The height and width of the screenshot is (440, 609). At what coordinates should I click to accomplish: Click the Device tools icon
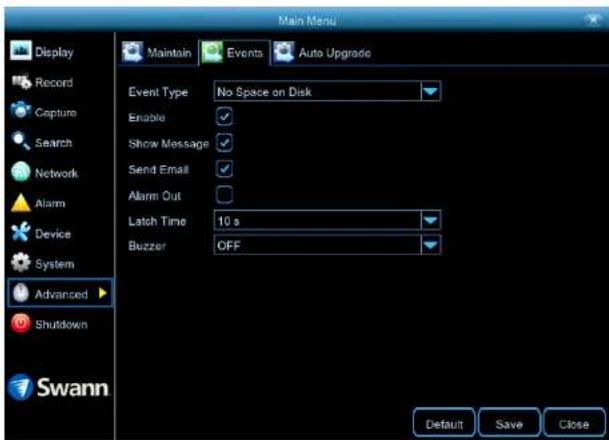[x=21, y=233]
